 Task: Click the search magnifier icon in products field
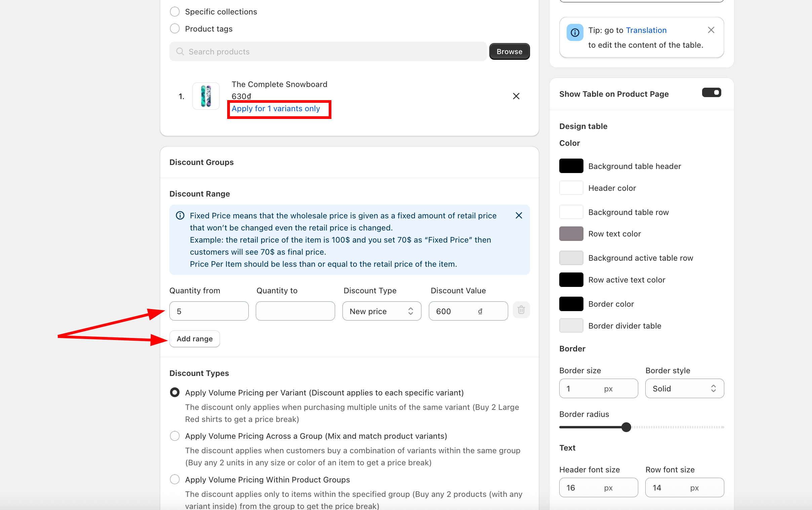[x=180, y=52]
